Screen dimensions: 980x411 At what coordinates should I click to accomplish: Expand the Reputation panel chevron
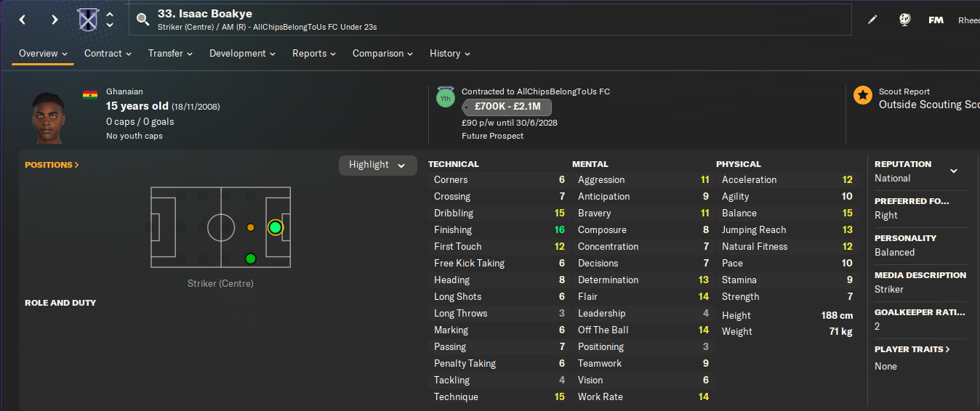pos(954,171)
